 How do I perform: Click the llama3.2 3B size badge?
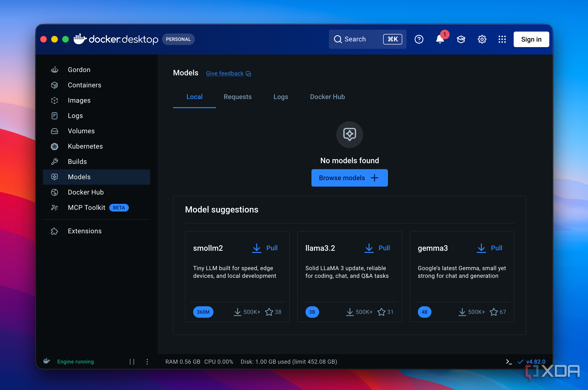(312, 312)
